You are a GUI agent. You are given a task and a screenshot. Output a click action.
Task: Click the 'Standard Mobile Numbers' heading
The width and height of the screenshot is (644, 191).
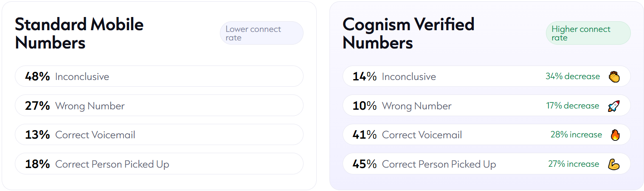(x=79, y=34)
